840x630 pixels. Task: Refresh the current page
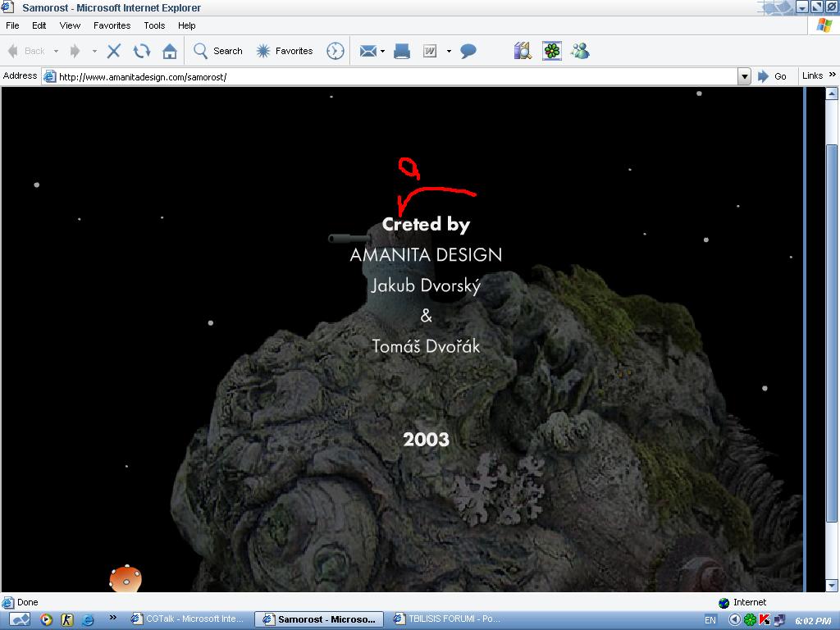[142, 51]
